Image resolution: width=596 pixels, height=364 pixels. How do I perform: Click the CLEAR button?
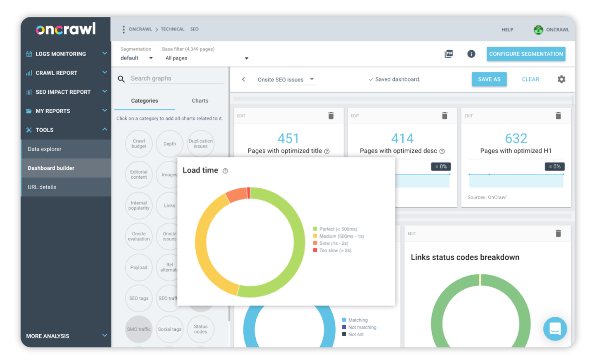(530, 79)
